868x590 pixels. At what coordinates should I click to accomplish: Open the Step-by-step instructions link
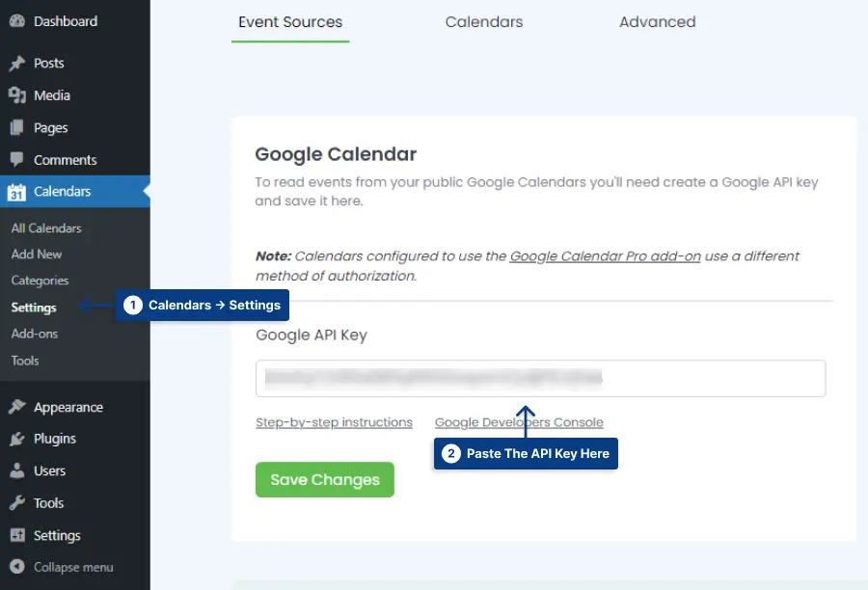tap(334, 422)
